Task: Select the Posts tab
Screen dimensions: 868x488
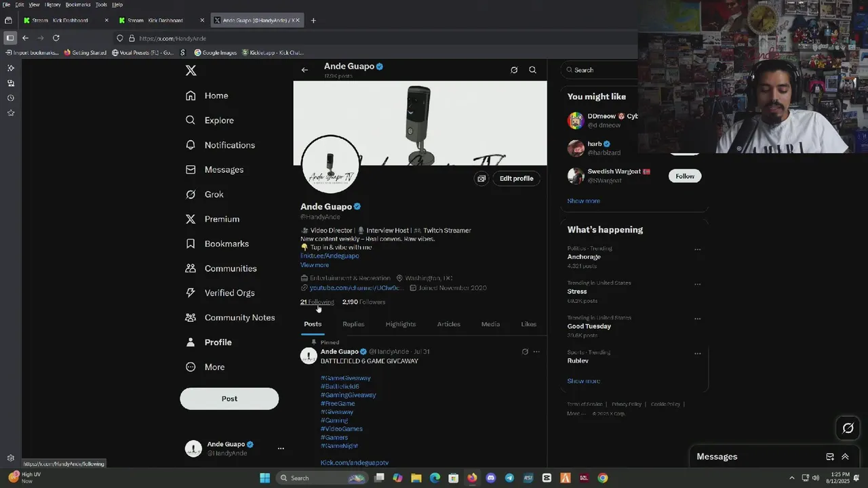Action: 313,324
